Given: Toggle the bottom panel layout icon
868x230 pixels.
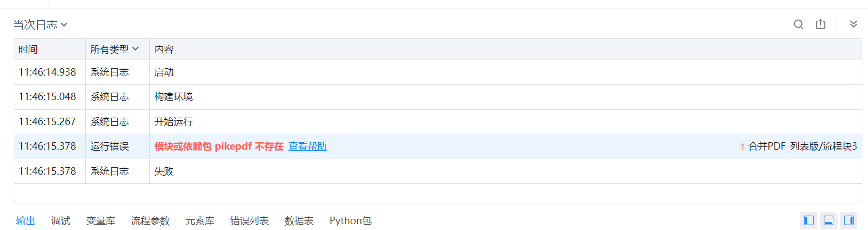Looking at the screenshot, I should (x=829, y=220).
